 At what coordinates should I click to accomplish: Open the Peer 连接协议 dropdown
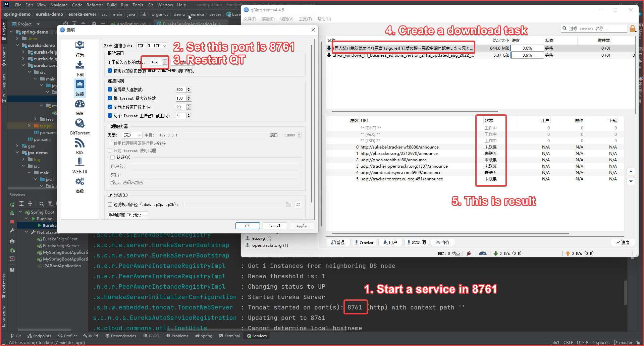pos(152,45)
